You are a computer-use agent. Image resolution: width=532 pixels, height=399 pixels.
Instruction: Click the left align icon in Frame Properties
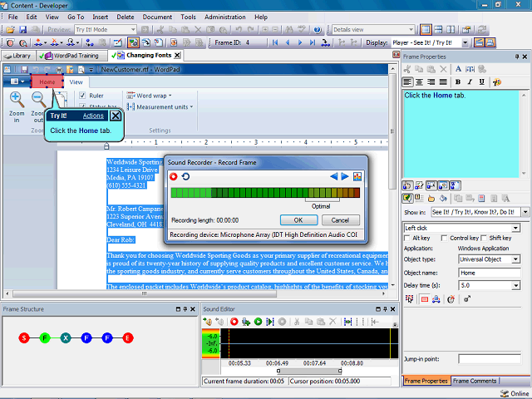click(x=407, y=81)
